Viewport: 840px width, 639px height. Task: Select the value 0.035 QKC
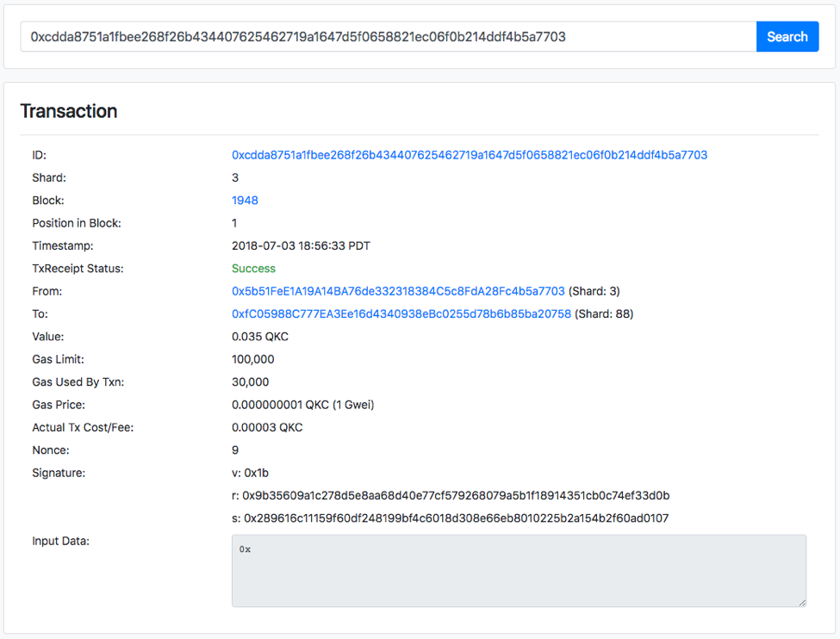tap(260, 337)
